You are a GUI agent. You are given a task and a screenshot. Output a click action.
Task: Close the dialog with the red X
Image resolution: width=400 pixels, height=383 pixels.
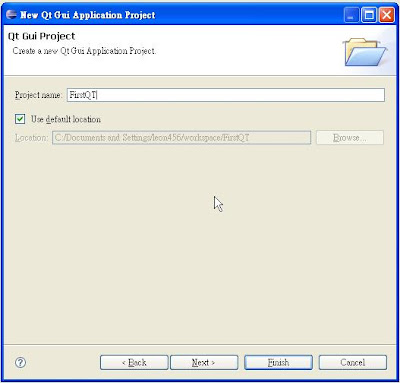387,15
